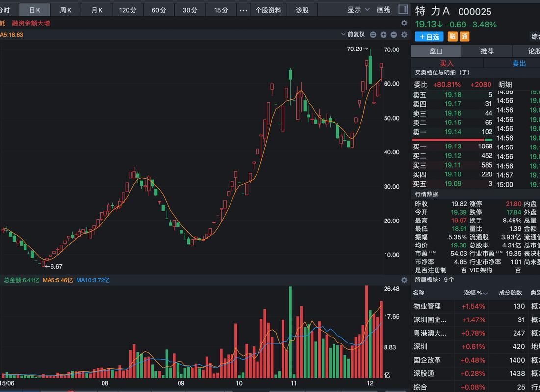
Task: Click the zoom-out minus icon above the chart
Action: tap(394, 35)
